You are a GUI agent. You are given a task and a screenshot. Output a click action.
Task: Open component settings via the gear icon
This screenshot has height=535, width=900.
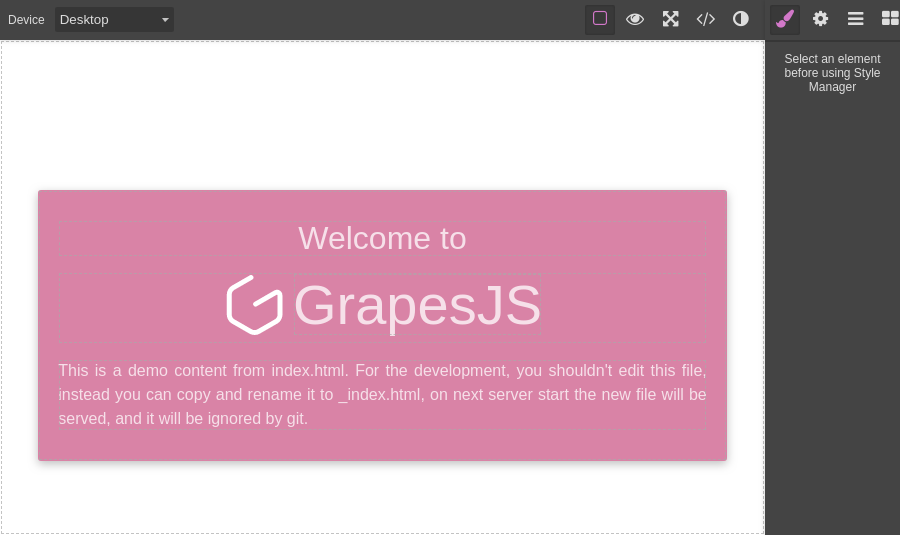820,19
